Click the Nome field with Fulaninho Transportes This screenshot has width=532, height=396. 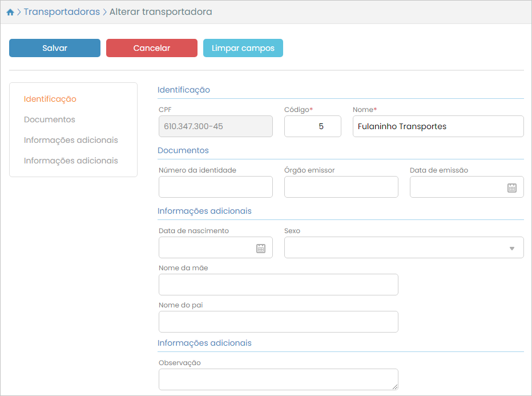[438, 126]
